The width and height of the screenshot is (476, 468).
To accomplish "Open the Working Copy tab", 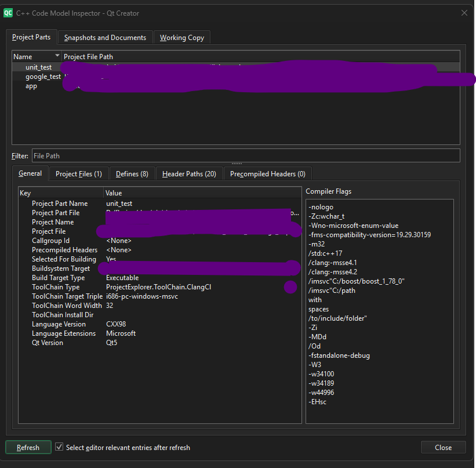I will [182, 38].
